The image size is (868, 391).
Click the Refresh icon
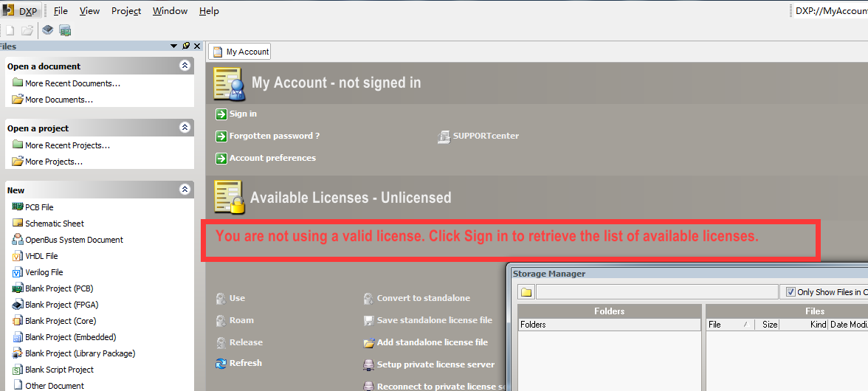click(221, 364)
